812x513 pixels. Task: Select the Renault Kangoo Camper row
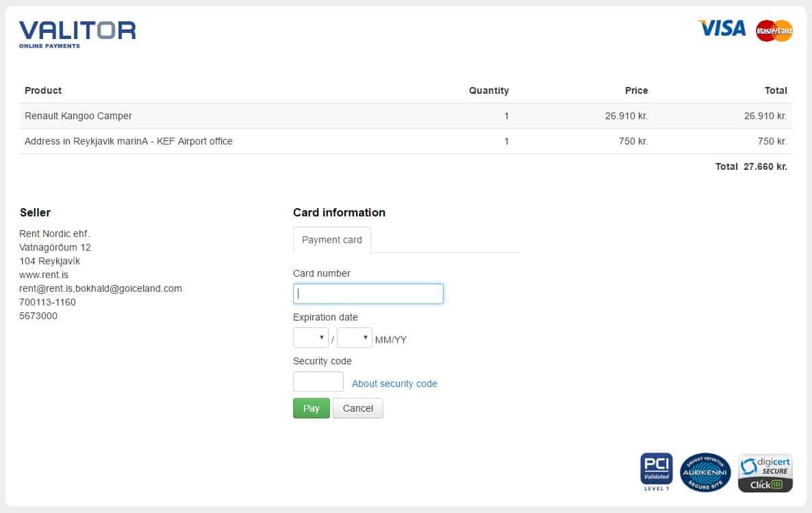pyautogui.click(x=78, y=116)
